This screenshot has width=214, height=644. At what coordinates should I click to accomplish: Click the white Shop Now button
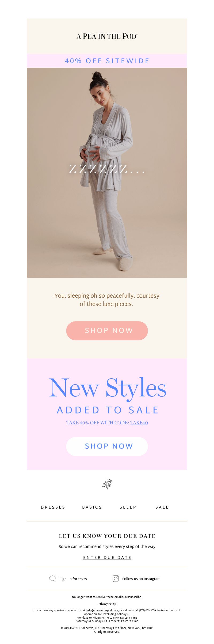pos(107,446)
